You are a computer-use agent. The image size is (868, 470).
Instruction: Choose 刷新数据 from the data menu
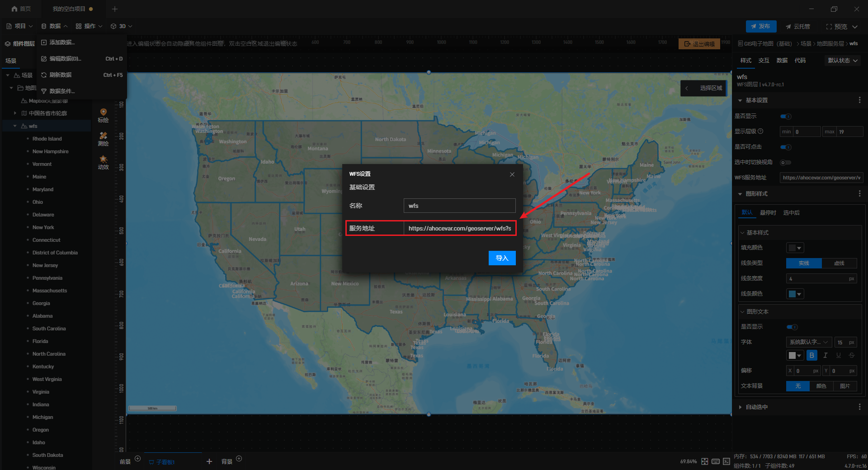pos(61,75)
